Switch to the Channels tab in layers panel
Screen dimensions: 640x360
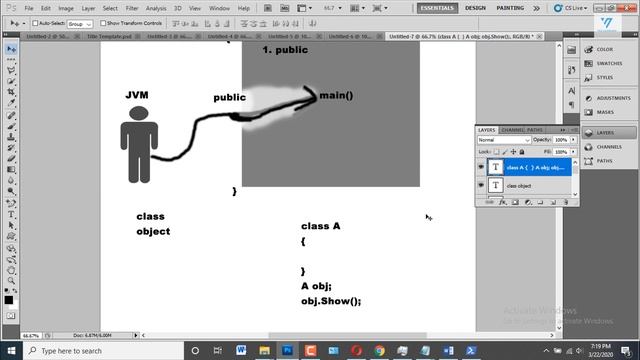pyautogui.click(x=513, y=130)
